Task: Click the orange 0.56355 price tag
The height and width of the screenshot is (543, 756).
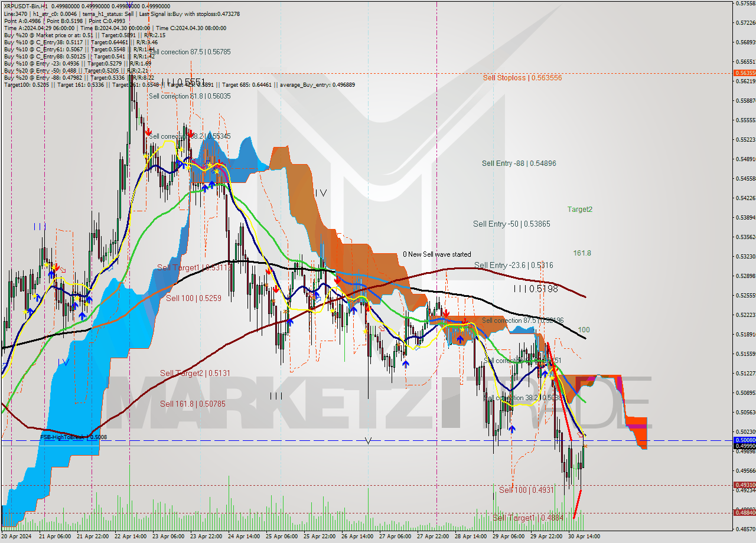Action: [x=744, y=73]
